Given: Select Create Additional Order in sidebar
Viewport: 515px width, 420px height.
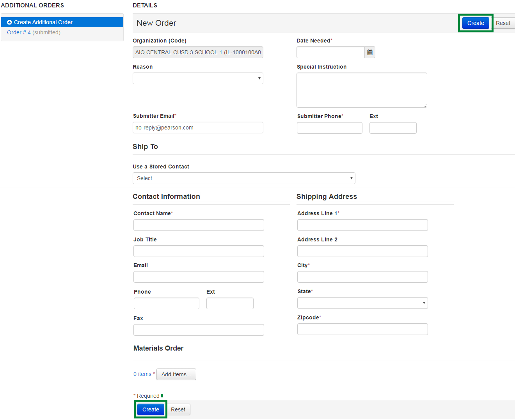Looking at the screenshot, I should tap(43, 22).
